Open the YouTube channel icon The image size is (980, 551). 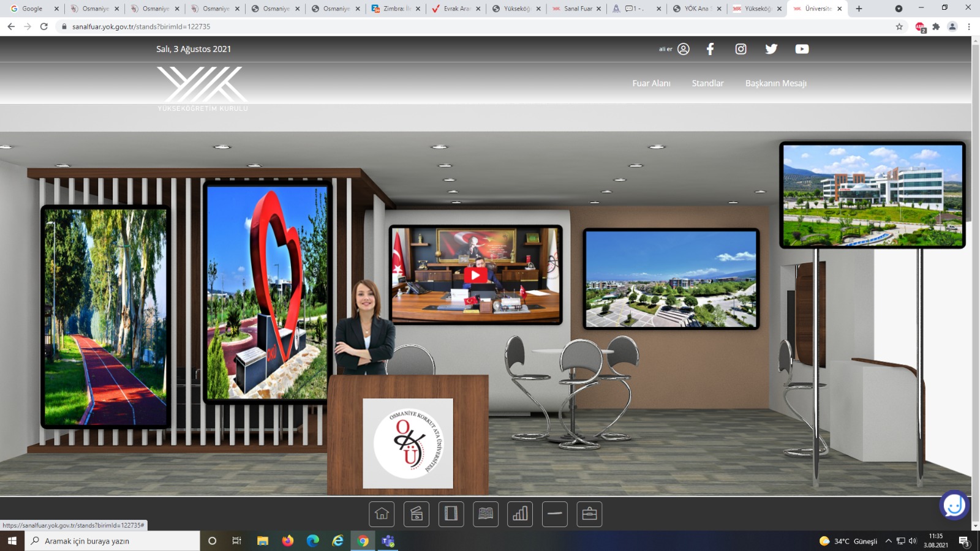(802, 49)
